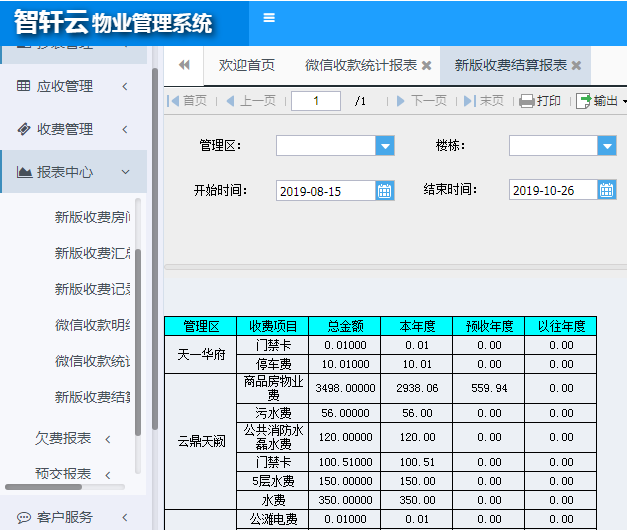This screenshot has height=530, width=629.
Task: Go to next page 下一页
Action: pyautogui.click(x=422, y=101)
